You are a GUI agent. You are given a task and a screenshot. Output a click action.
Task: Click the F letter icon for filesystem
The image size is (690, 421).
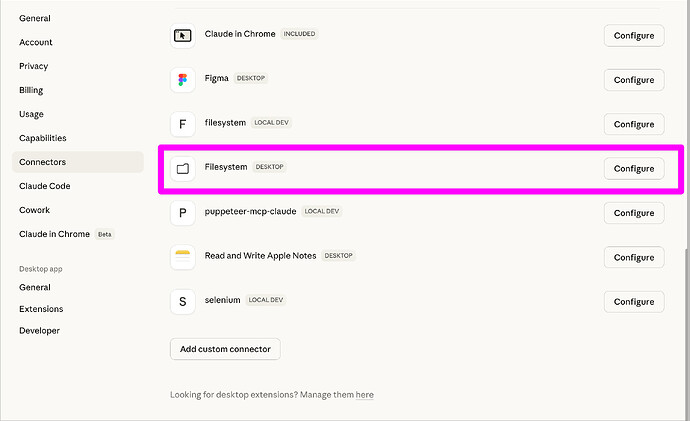(x=183, y=124)
